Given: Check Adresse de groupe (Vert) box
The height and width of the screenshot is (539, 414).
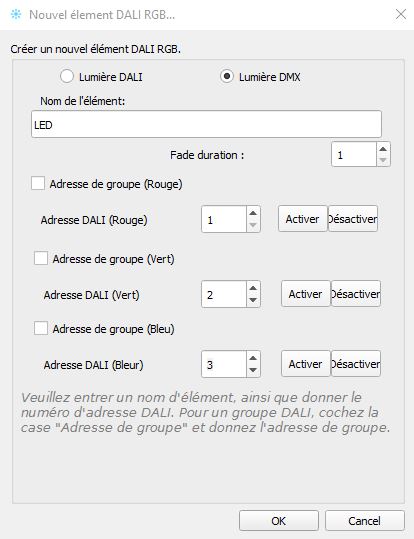Looking at the screenshot, I should (x=41, y=258).
